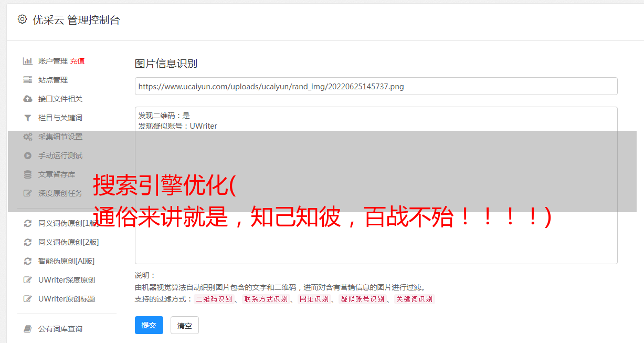Image resolution: width=644 pixels, height=343 pixels.
Task: Click the image URL input field
Action: (376, 86)
